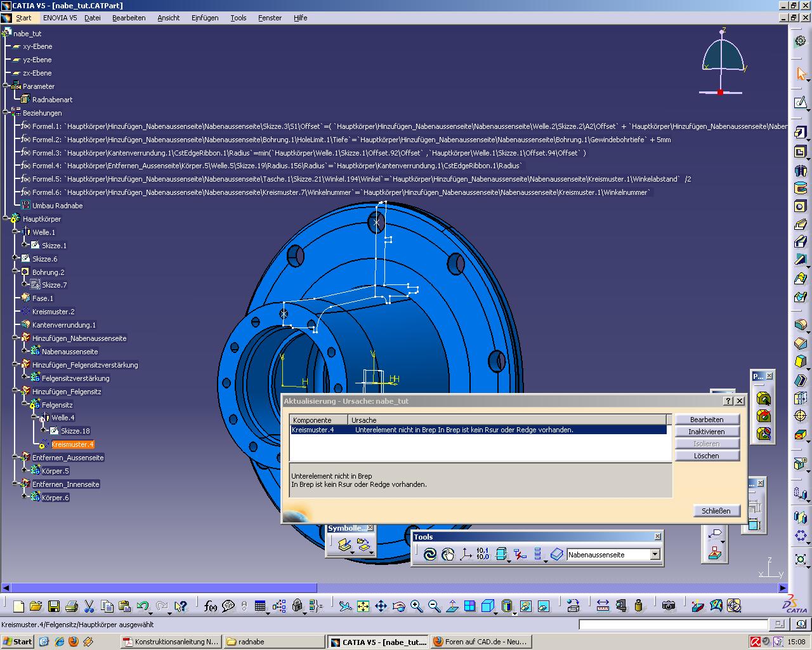Click the Copy icon in bottom toolbar
Viewport: 812px width, 650px height.
pyautogui.click(x=107, y=606)
